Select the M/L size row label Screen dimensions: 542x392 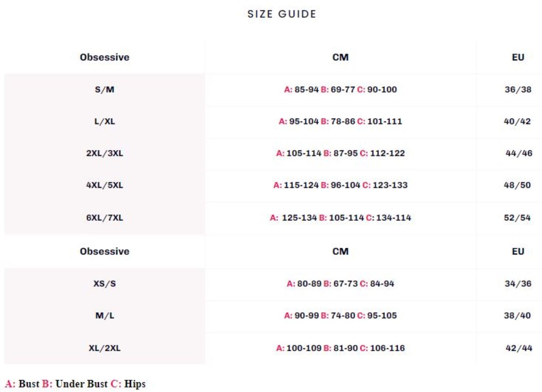click(x=104, y=316)
